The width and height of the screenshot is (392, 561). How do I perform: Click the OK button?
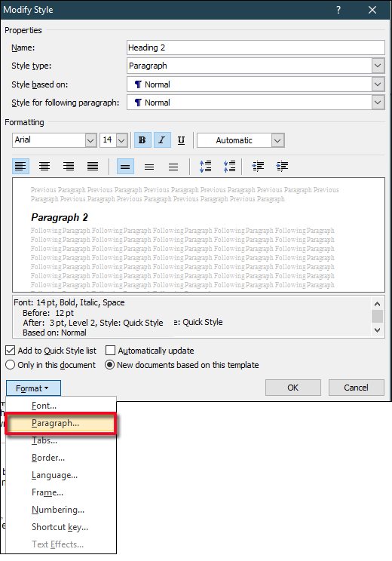293,388
